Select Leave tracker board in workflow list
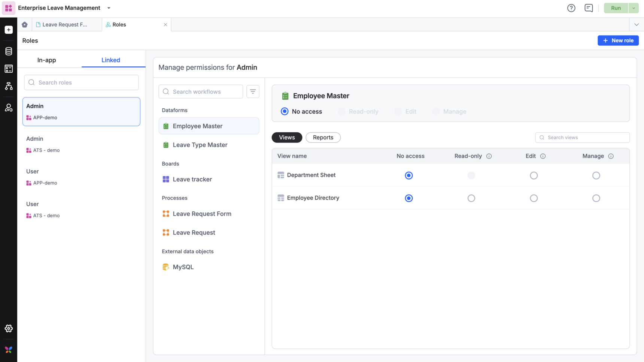The image size is (644, 362). tap(192, 180)
